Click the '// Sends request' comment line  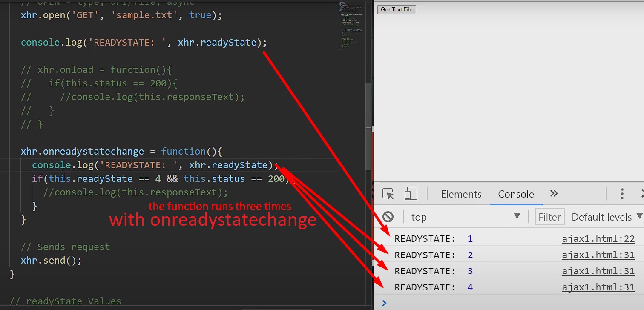[x=65, y=247]
